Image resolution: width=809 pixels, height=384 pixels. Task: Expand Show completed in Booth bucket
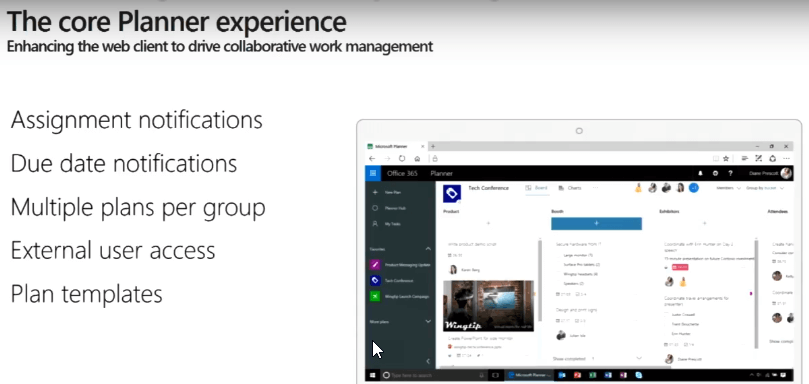[639, 358]
